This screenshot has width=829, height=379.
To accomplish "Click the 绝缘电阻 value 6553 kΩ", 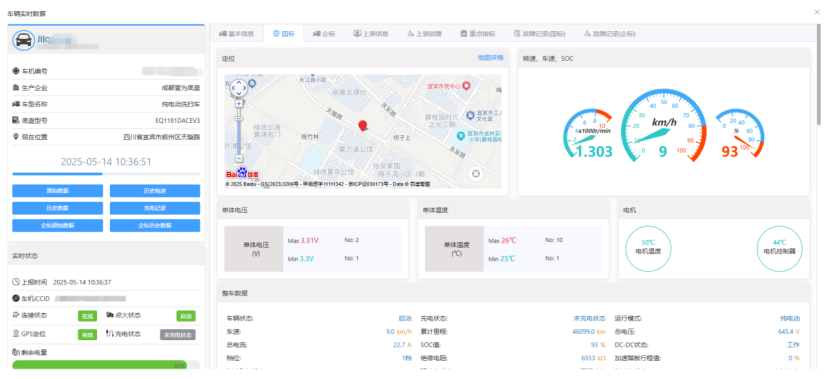I will (593, 358).
